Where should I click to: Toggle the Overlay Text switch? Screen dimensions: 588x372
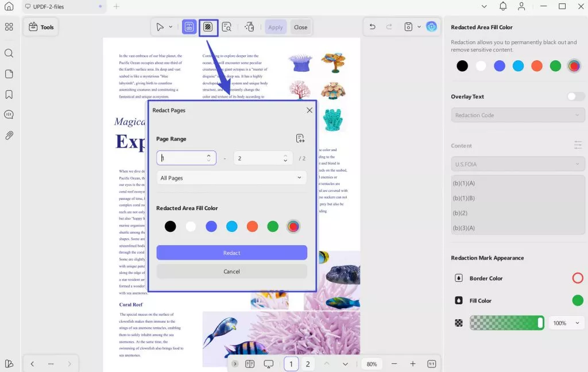575,96
